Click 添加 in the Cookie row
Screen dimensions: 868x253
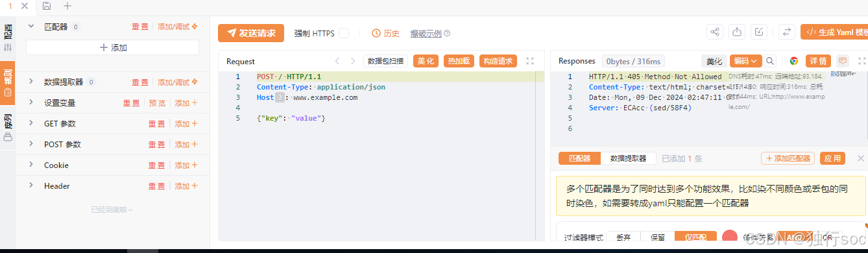[x=186, y=165]
